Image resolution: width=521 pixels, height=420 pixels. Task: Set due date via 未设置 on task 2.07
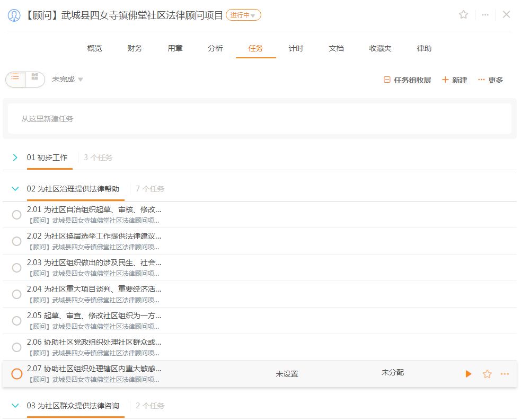point(287,374)
